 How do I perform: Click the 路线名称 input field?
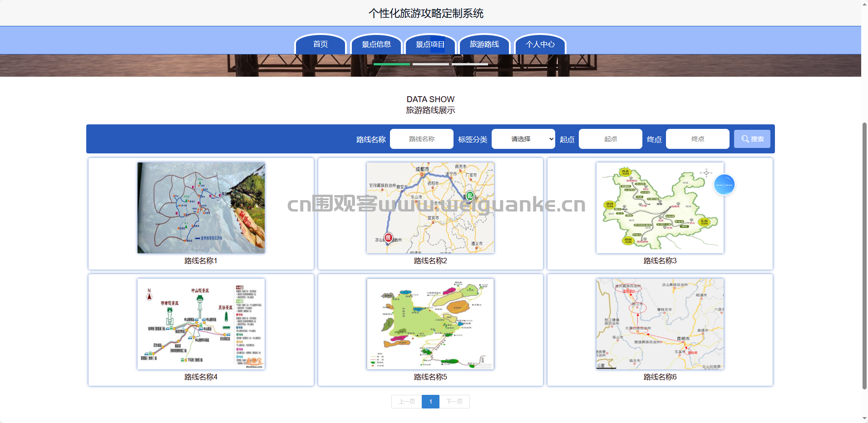421,139
